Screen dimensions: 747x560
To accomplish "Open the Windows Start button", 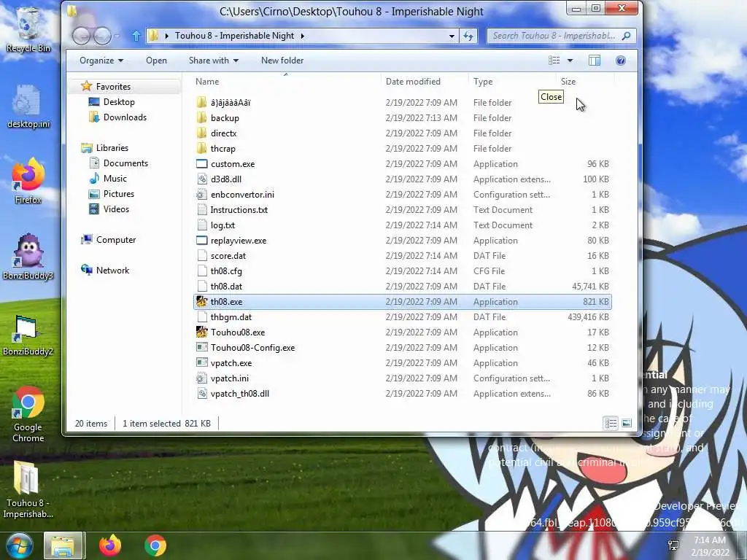I will [x=19, y=545].
